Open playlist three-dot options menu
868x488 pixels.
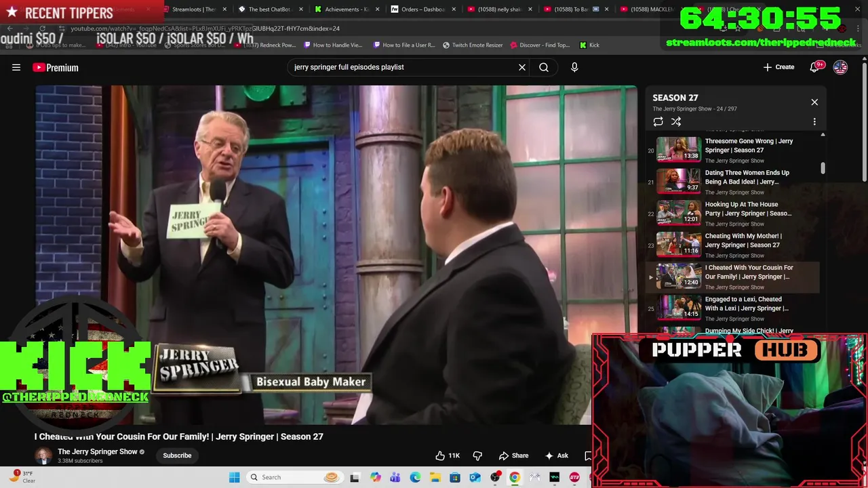click(814, 121)
